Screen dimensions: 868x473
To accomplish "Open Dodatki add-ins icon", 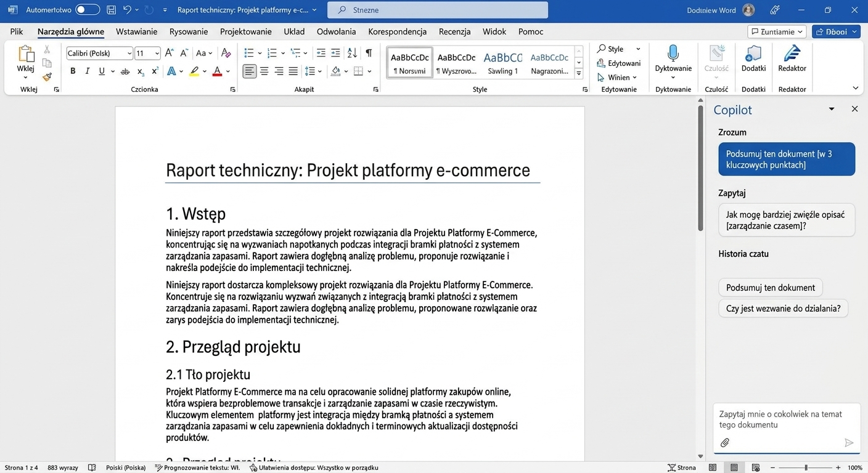I will click(753, 54).
